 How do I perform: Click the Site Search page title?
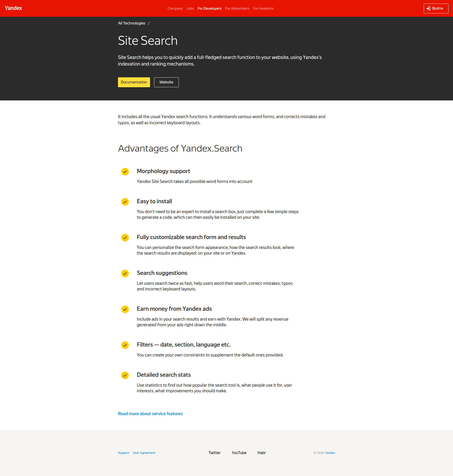(147, 41)
